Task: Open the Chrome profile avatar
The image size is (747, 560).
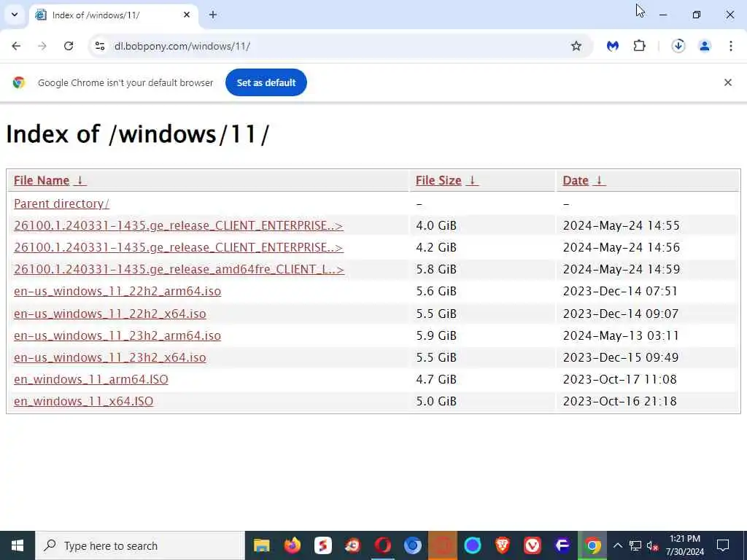Action: 705,46
